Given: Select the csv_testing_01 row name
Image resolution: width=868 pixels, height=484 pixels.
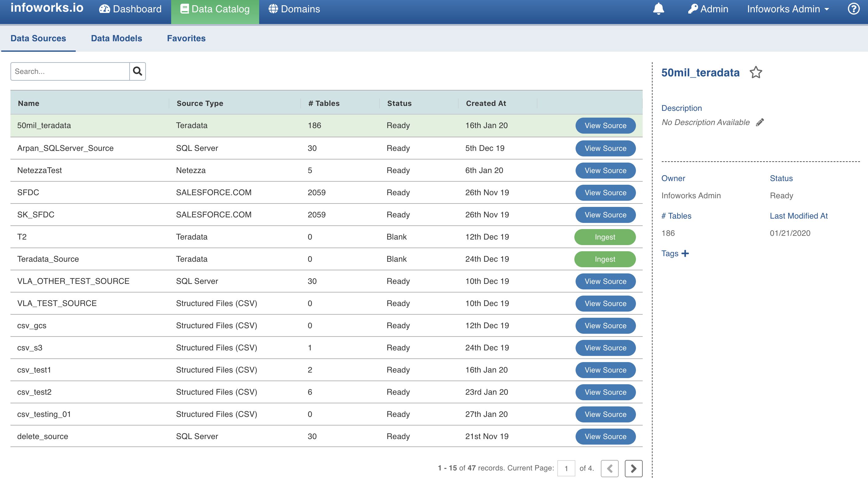Looking at the screenshot, I should pyautogui.click(x=44, y=414).
